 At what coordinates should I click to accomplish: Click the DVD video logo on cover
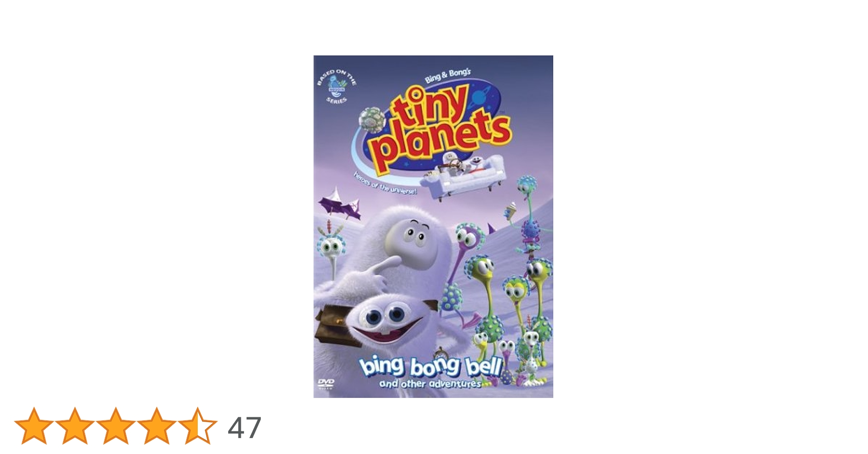pyautogui.click(x=325, y=384)
